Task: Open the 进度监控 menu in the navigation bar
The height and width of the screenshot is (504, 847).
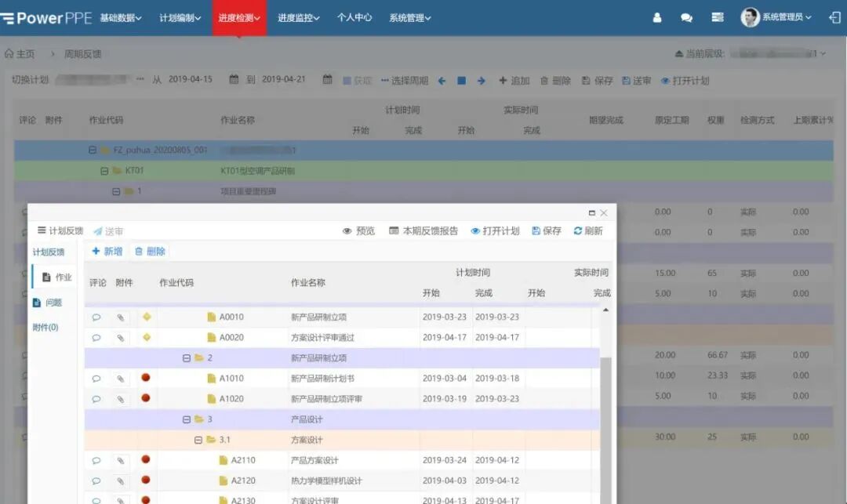Action: click(x=298, y=17)
